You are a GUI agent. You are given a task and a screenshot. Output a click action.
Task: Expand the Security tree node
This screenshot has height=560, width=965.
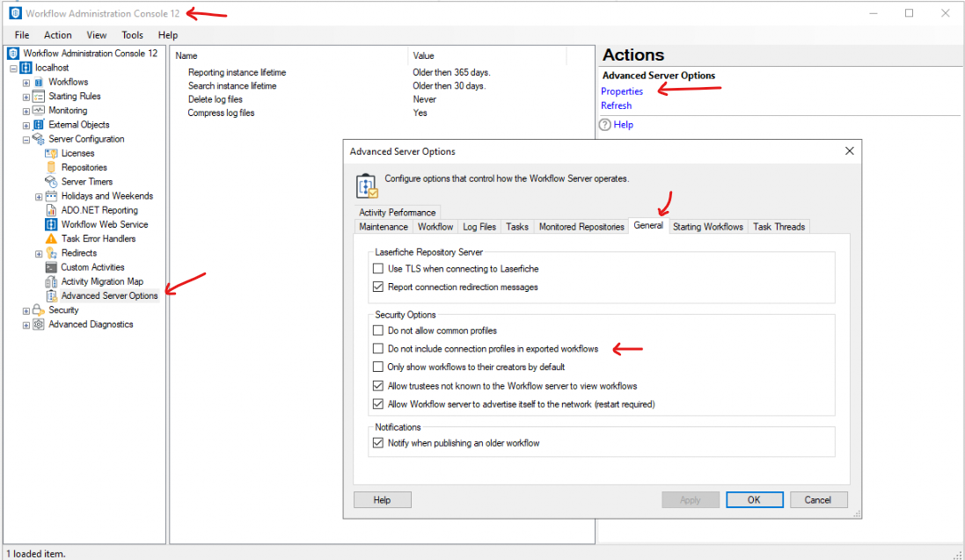pyautogui.click(x=26, y=311)
